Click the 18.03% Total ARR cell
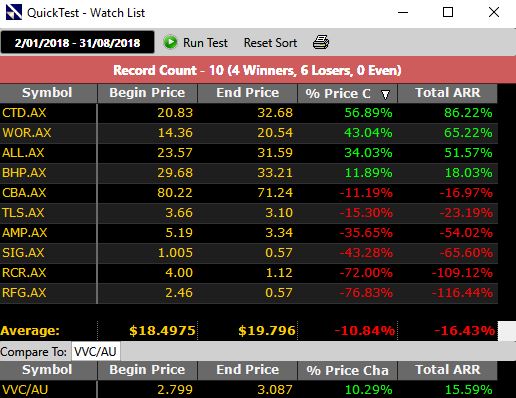 click(468, 173)
